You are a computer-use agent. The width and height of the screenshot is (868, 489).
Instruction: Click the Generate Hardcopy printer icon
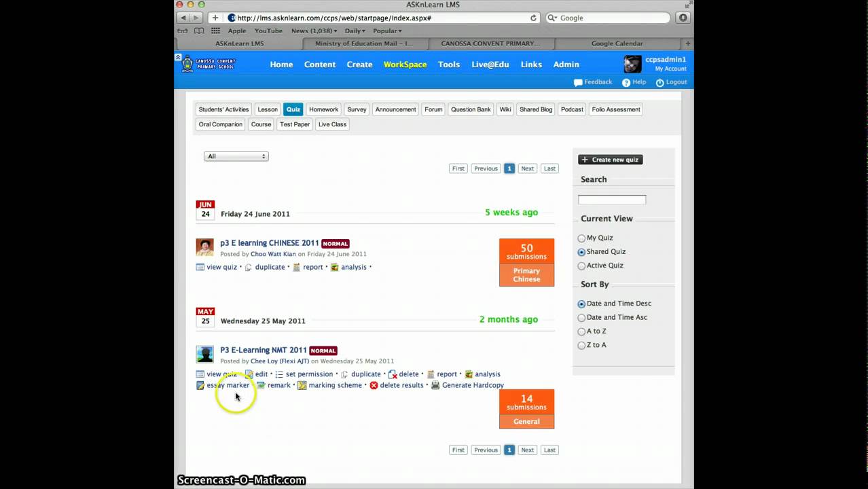(435, 385)
